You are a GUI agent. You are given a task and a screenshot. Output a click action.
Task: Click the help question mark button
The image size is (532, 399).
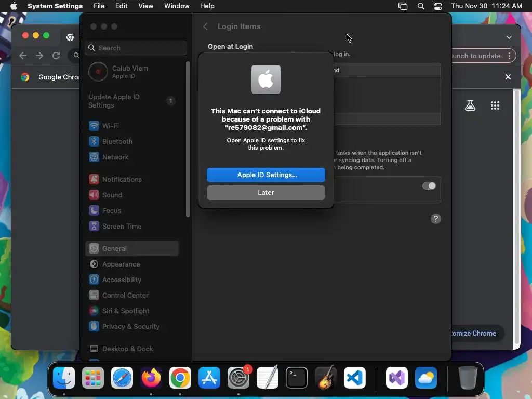coord(436,219)
